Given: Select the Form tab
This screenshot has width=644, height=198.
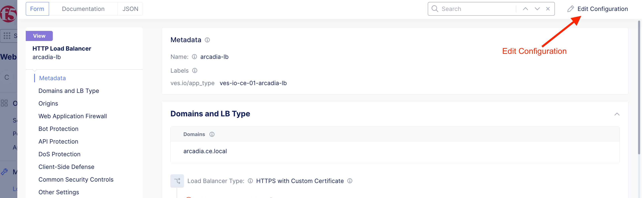Looking at the screenshot, I should pos(37,9).
